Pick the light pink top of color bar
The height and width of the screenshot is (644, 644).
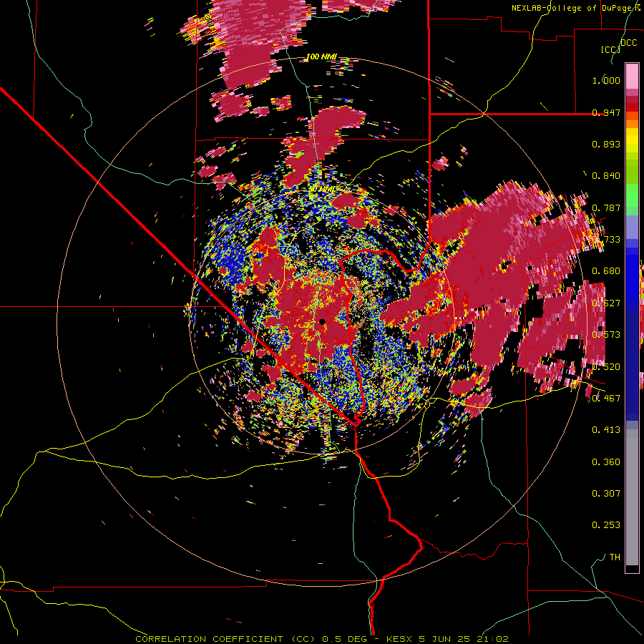pos(632,76)
